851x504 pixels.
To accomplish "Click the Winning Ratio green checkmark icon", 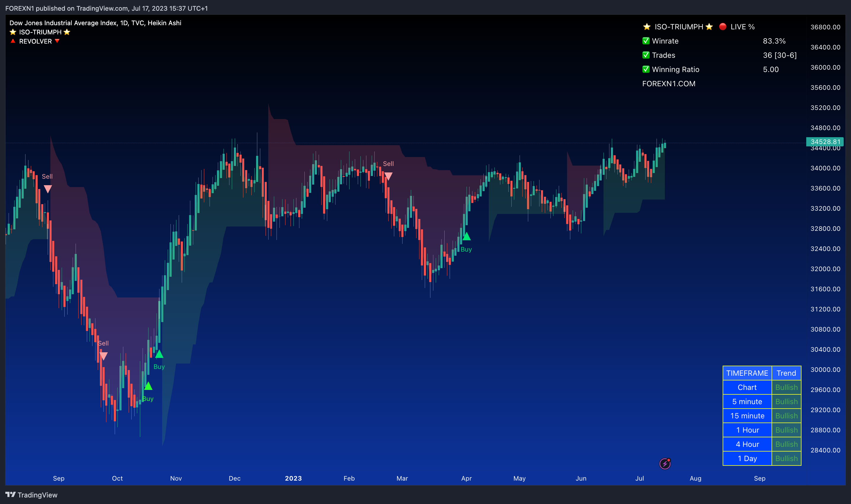I will point(646,69).
